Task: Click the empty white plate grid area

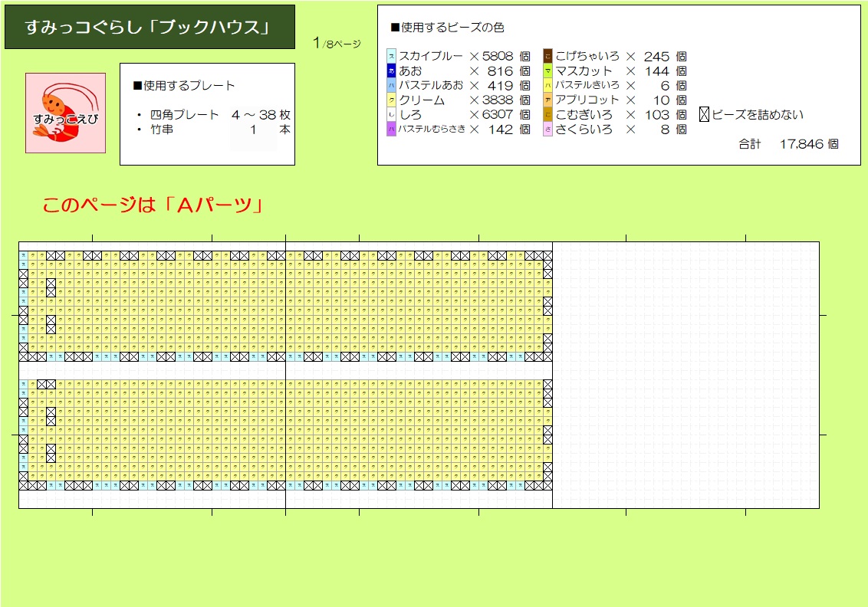Action: [686, 375]
